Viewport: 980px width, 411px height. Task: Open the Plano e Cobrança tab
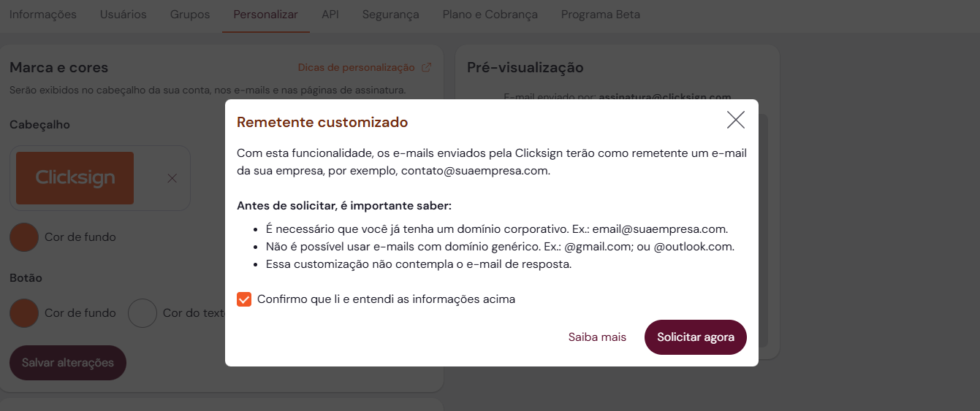tap(490, 15)
